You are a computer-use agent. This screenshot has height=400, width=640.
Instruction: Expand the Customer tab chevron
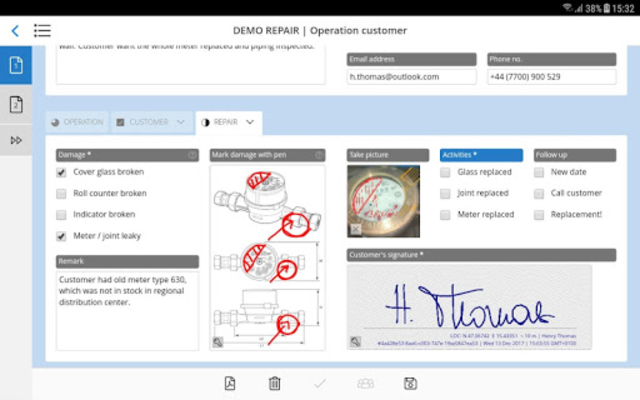click(181, 122)
